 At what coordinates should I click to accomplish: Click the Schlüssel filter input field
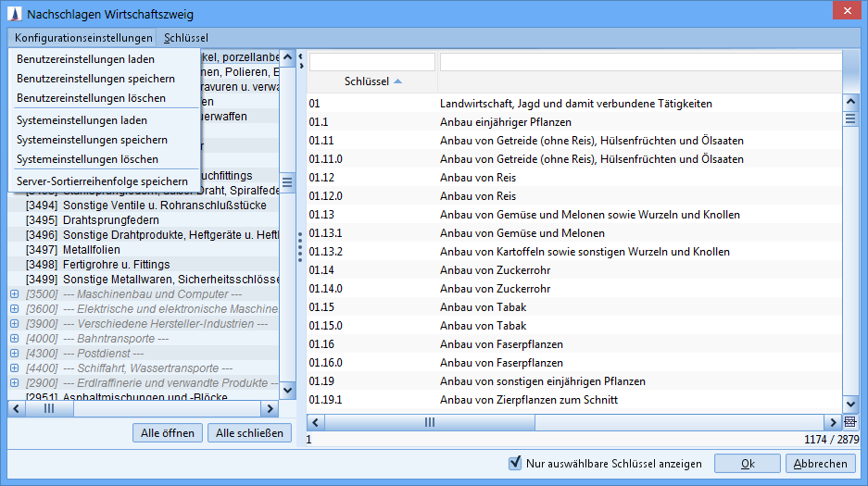[372, 62]
